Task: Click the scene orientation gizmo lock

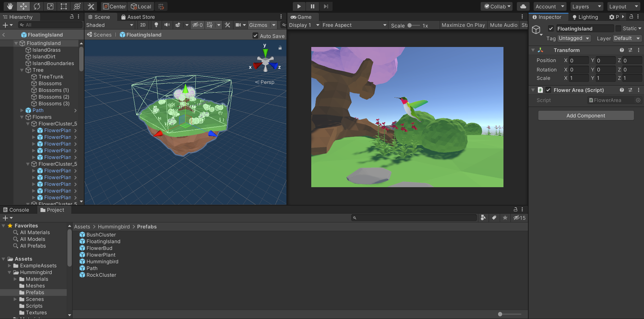Action: coord(280,48)
